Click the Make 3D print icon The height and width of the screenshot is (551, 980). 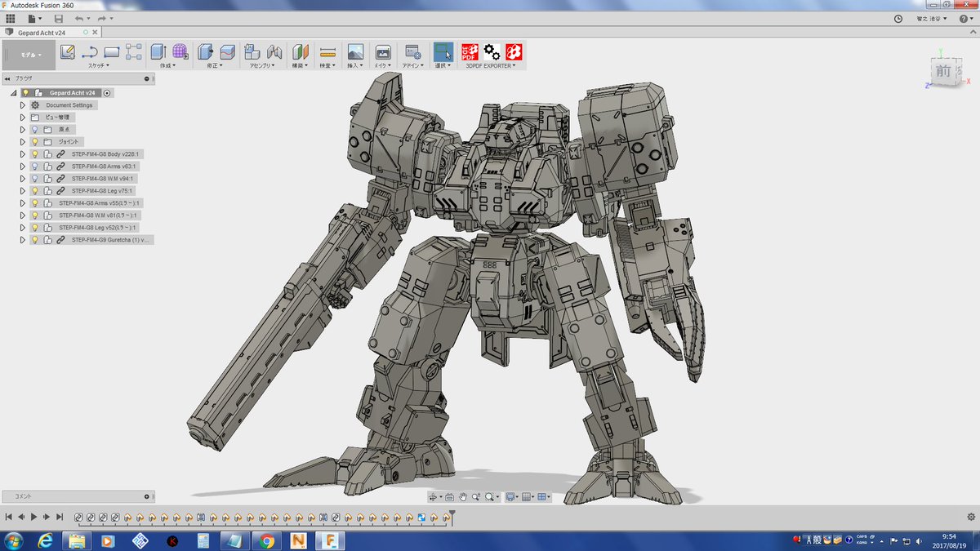[382, 51]
